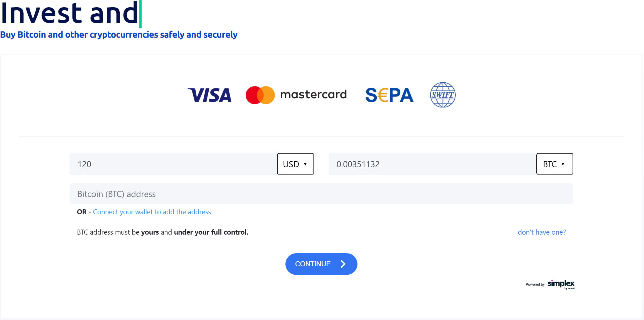
Task: Click the arrow chevron inside CONTINUE button
Action: tap(343, 264)
